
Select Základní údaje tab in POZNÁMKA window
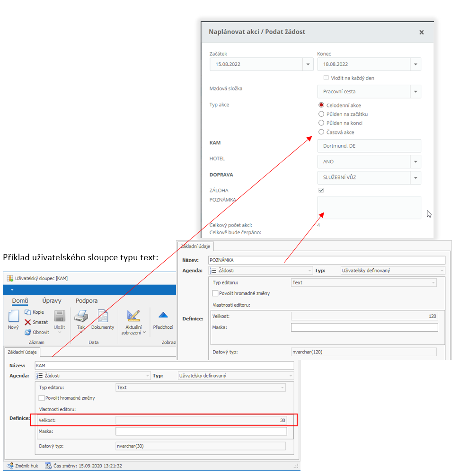coord(195,247)
